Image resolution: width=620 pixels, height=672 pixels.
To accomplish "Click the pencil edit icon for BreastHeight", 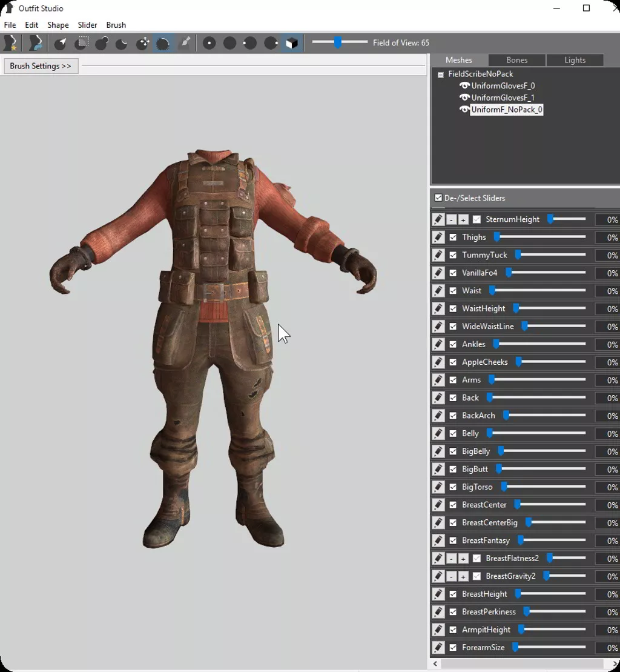I will [438, 594].
